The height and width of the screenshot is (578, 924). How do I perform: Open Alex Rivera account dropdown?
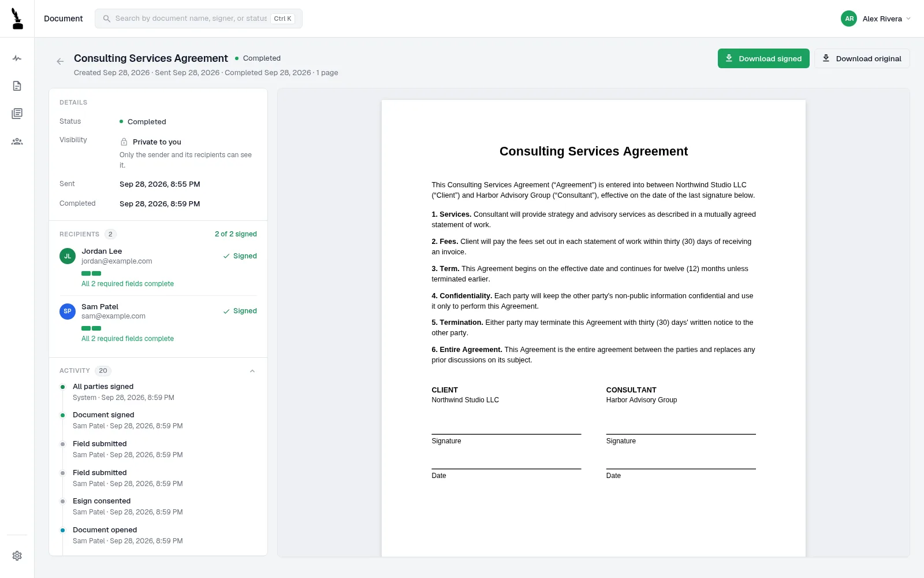(875, 18)
